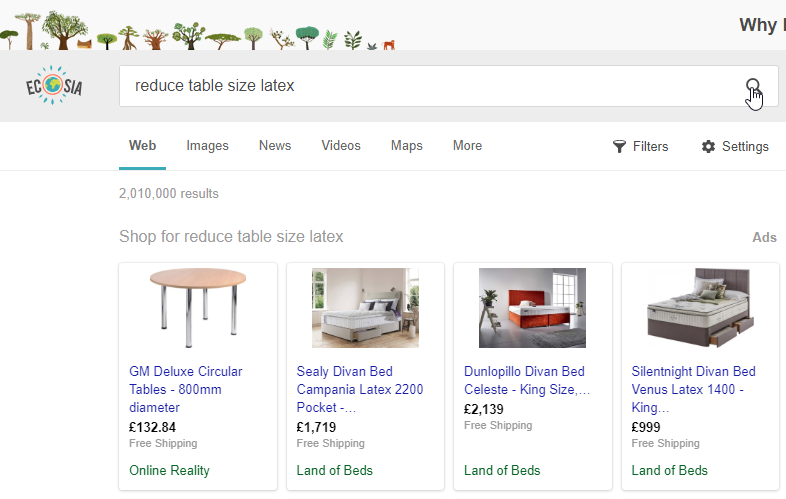Screen dimensions: 786x499
Task: Click the search magnifier icon
Action: coord(753,85)
